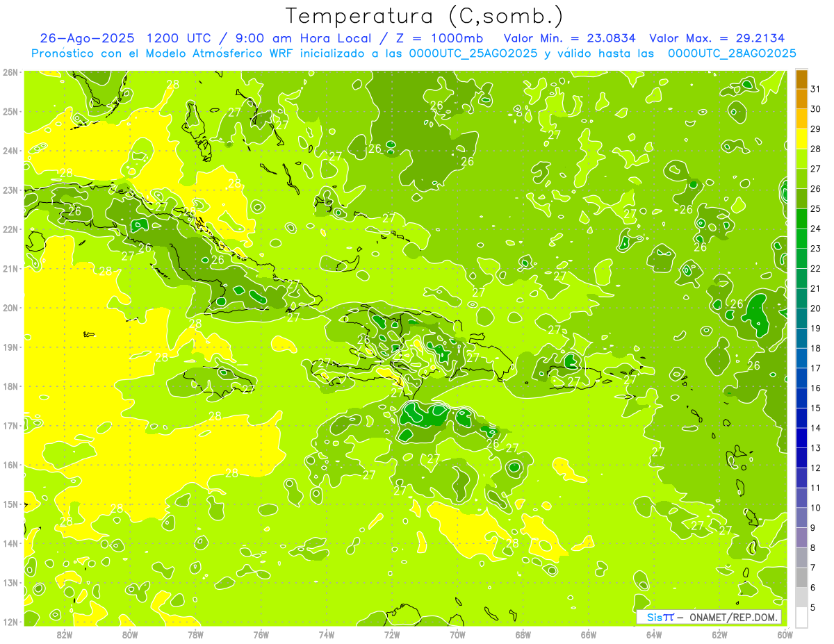Click the "Valor Max. = 29.2134" text
The width and height of the screenshot is (834, 644).
718,38
